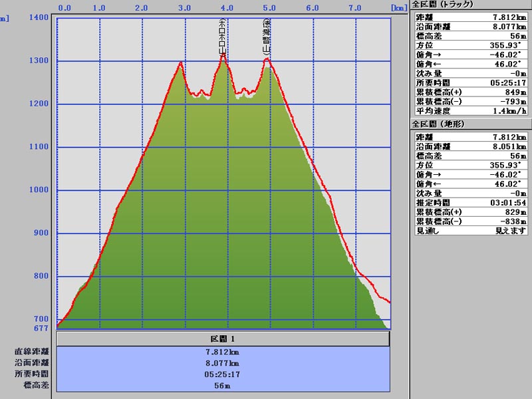The image size is (532, 399).
Task: Select 沈み量 -0m row in terrain panel
Action: [x=471, y=193]
